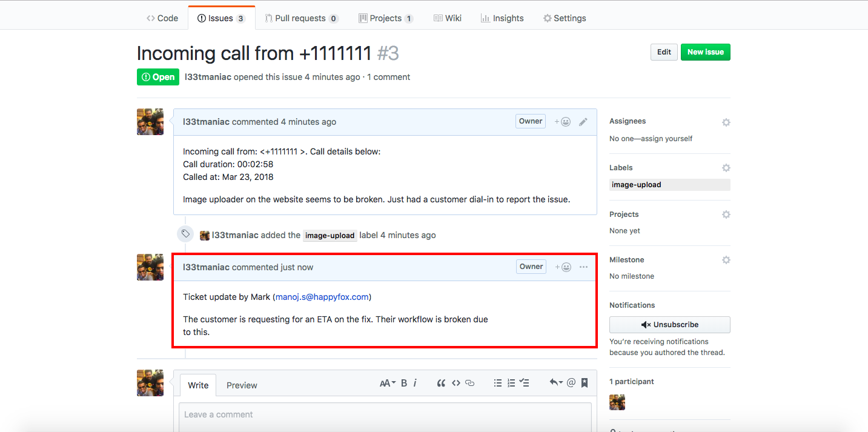This screenshot has width=868, height=432.
Task: Click the 'Called at: Mar 23, 2018' text
Action: (228, 177)
